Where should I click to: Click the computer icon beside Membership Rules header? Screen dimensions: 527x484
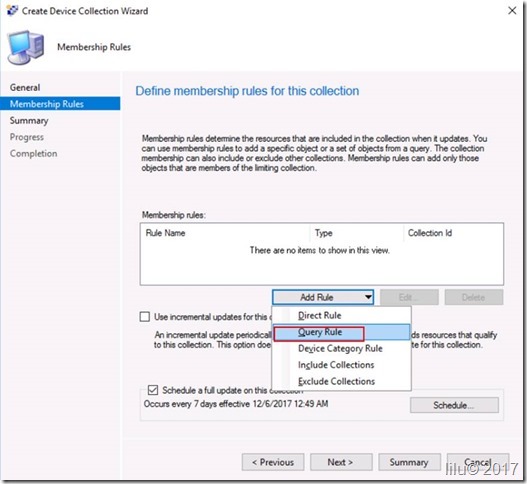26,47
